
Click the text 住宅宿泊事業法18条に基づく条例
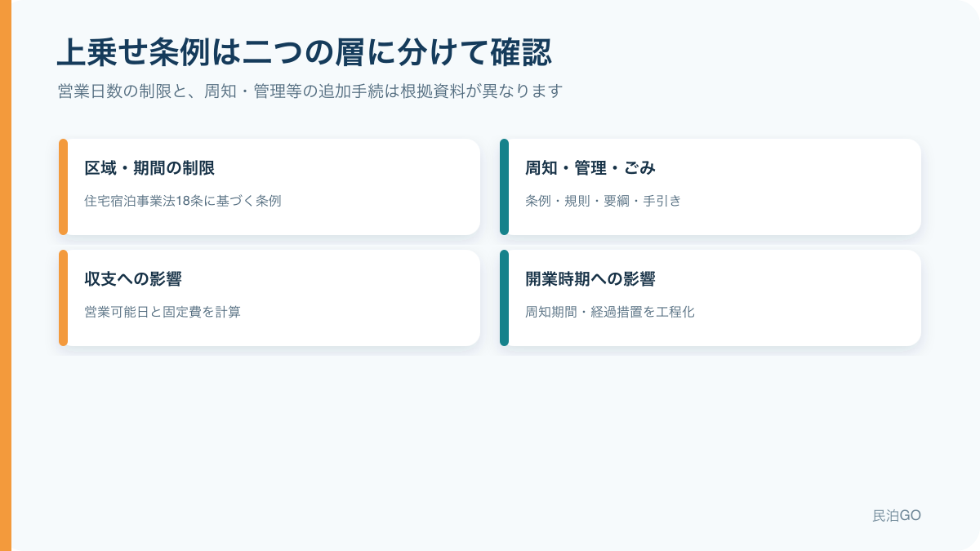click(183, 201)
